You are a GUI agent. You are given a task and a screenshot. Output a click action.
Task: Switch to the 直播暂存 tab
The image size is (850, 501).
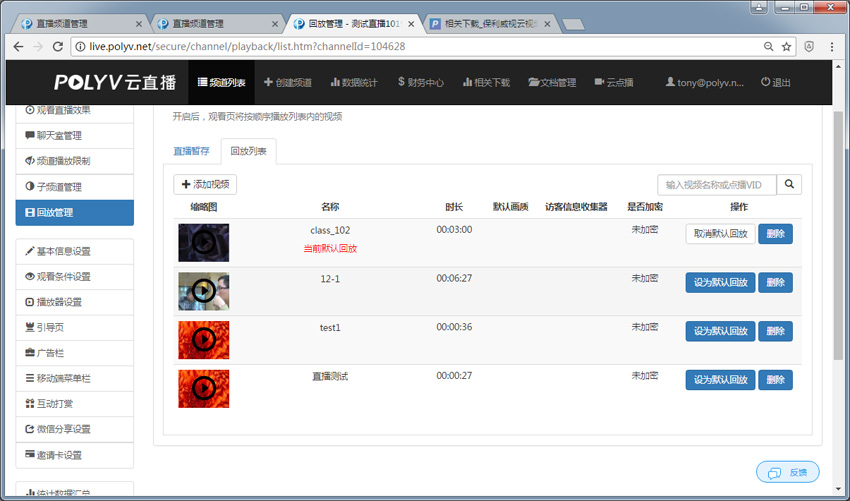[191, 151]
